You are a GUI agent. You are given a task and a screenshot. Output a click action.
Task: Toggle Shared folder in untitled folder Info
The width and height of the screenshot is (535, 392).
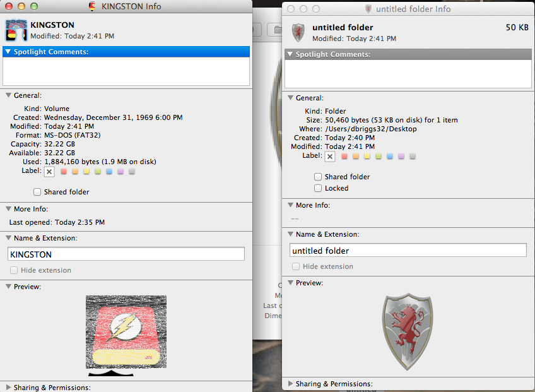pyautogui.click(x=318, y=177)
